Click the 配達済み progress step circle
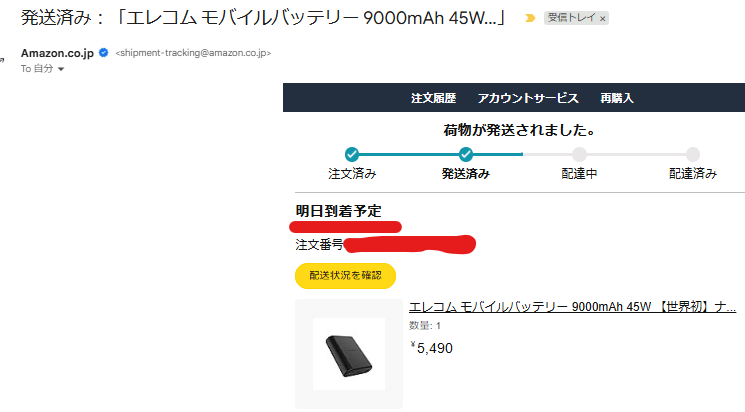The image size is (745, 412). tap(693, 154)
